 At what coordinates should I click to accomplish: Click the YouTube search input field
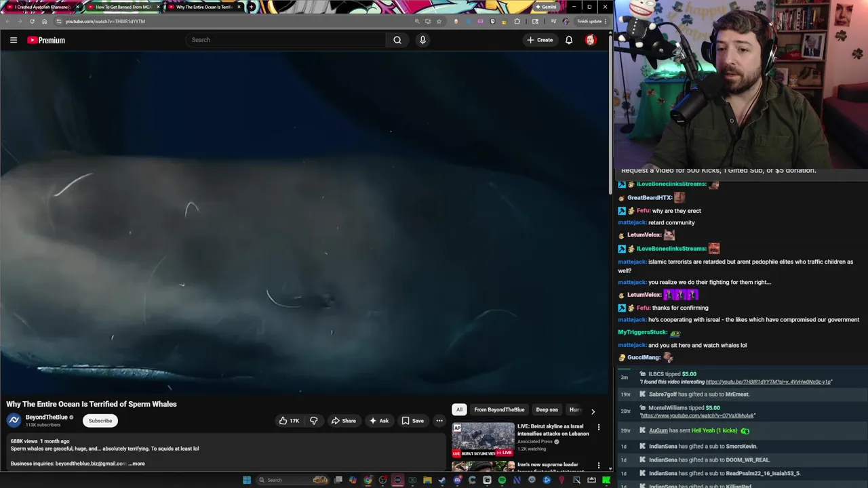pyautogui.click(x=286, y=40)
